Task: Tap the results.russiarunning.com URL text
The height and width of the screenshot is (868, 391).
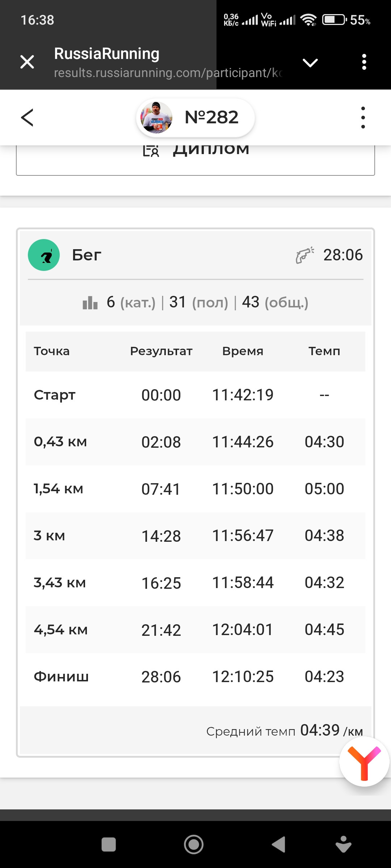Action: [168, 73]
